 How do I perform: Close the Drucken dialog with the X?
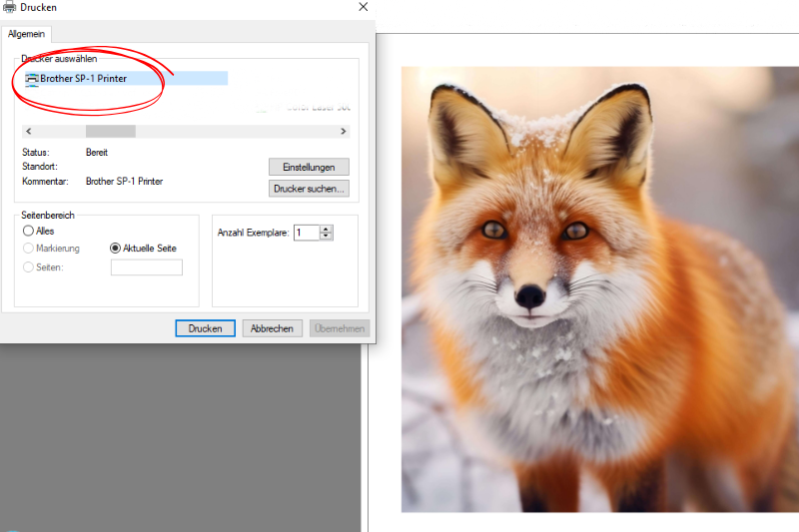[364, 7]
